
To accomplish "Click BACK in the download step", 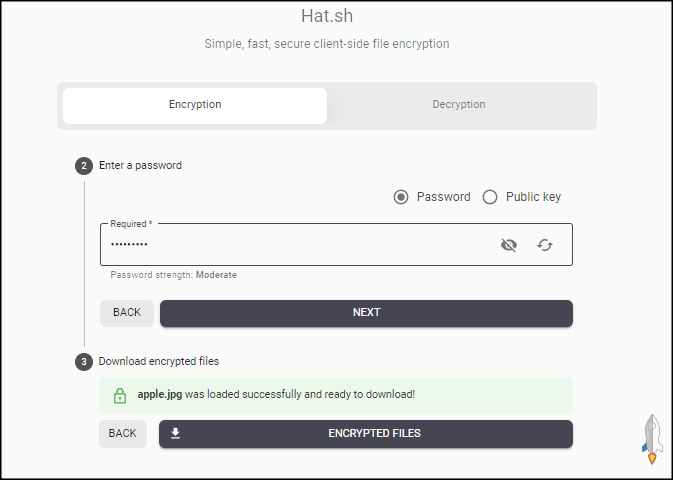I will tap(122, 434).
